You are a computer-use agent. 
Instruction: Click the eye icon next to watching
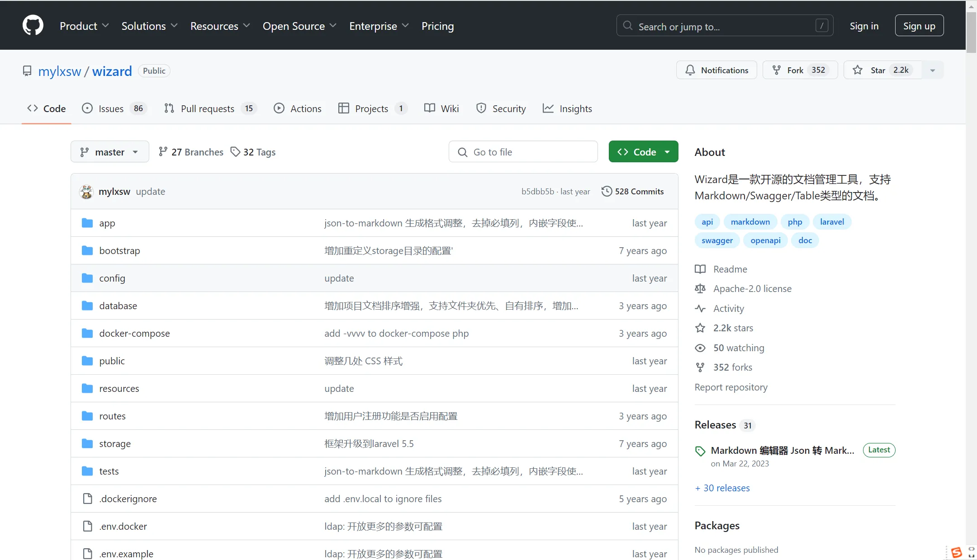pos(700,348)
